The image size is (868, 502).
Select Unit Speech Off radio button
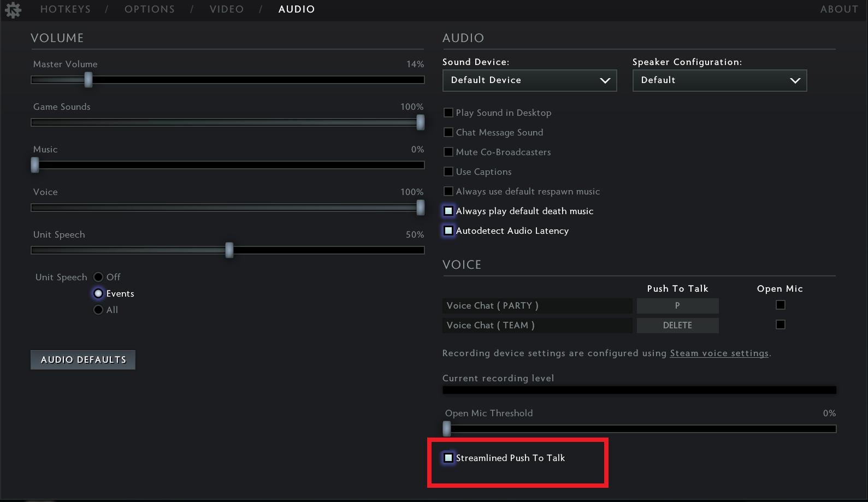point(98,277)
